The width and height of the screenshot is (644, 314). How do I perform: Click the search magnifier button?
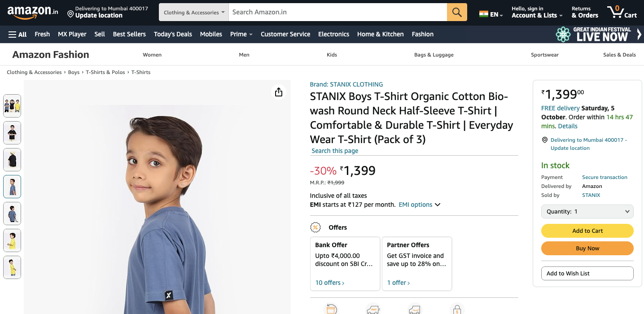coord(457,12)
